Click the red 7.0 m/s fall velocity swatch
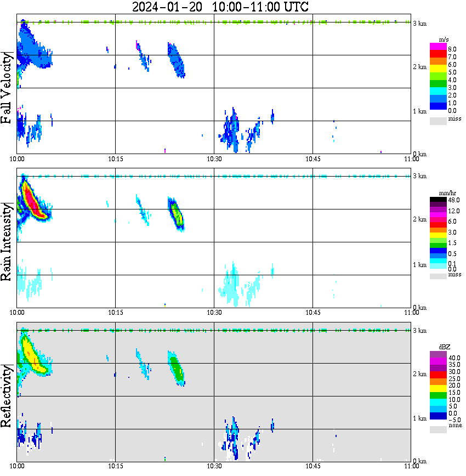This screenshot has width=466, height=476. point(438,54)
